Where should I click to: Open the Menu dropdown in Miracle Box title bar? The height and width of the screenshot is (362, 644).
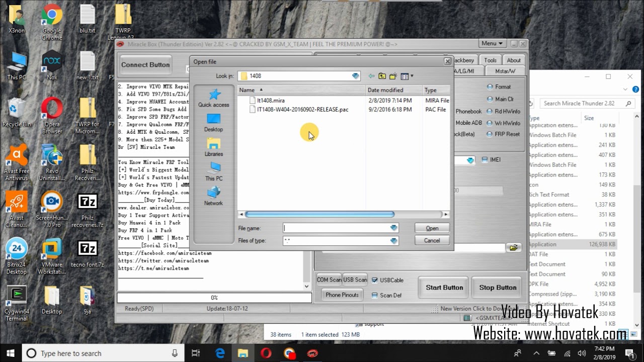492,44
